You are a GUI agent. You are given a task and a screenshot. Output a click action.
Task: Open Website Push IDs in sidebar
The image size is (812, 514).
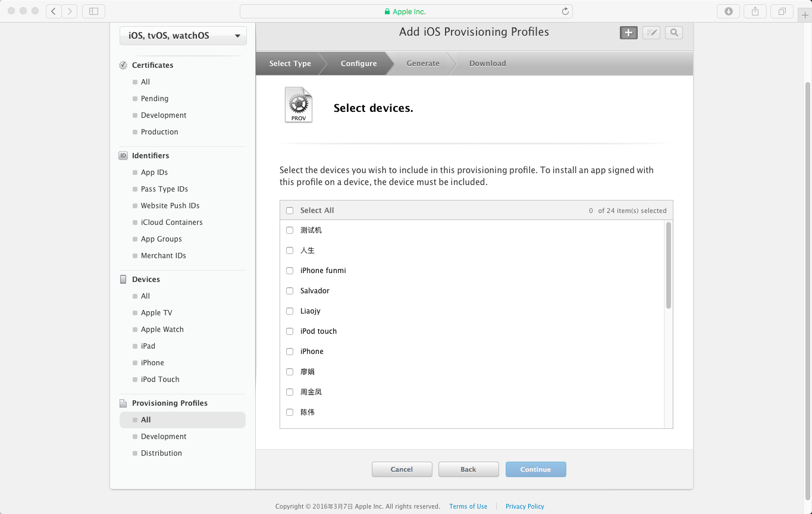(x=170, y=206)
